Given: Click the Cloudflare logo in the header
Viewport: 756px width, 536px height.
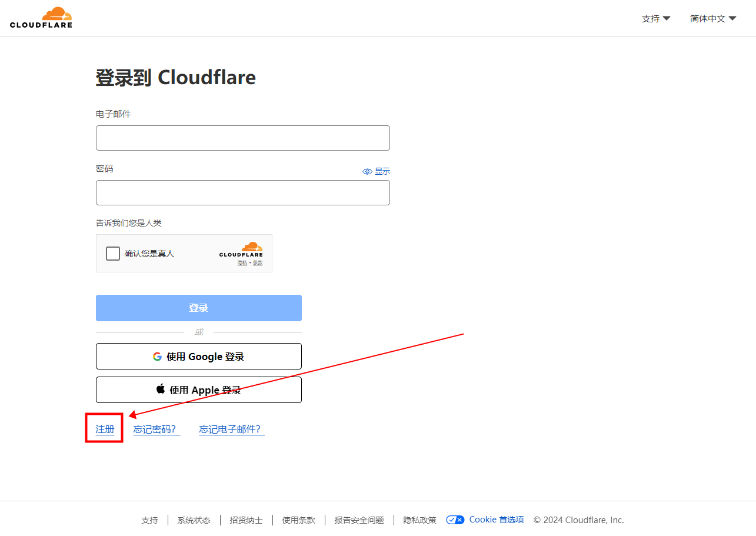Looking at the screenshot, I should 41,18.
